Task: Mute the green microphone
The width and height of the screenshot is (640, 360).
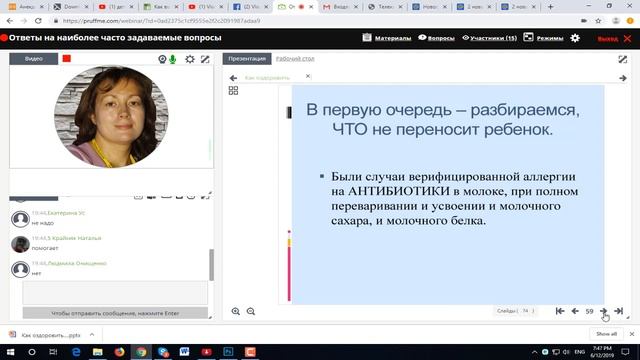Action: pyautogui.click(x=173, y=59)
